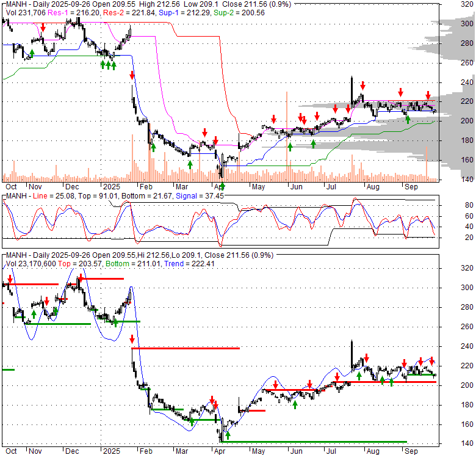The width and height of the screenshot is (476, 455).
Task: Click the Sup-1 = 212.29 support label
Action: pos(184,13)
